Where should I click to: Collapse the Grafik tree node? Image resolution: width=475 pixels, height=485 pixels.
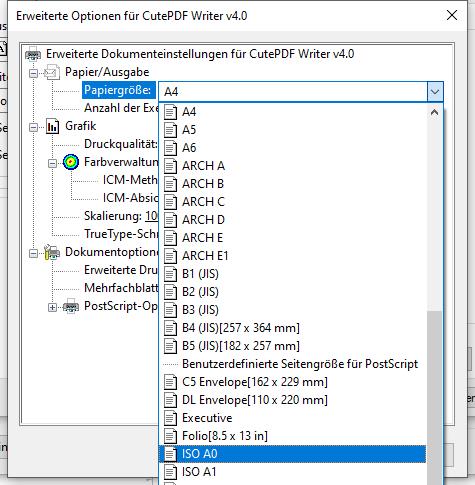(33, 127)
